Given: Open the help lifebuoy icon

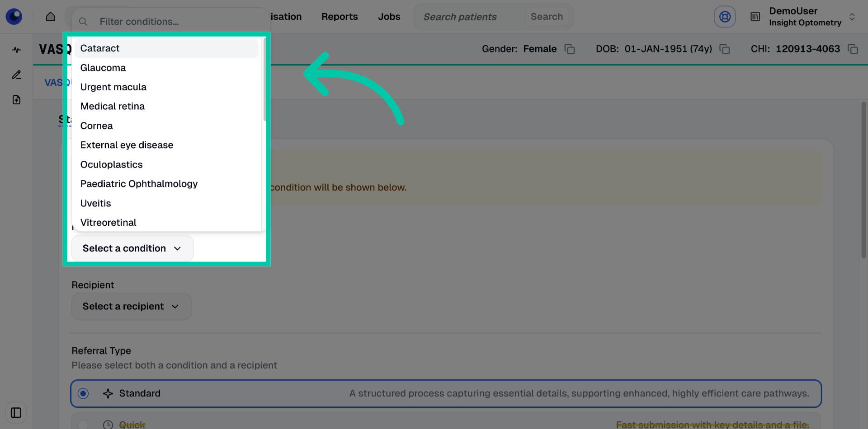Looking at the screenshot, I should click(x=725, y=17).
